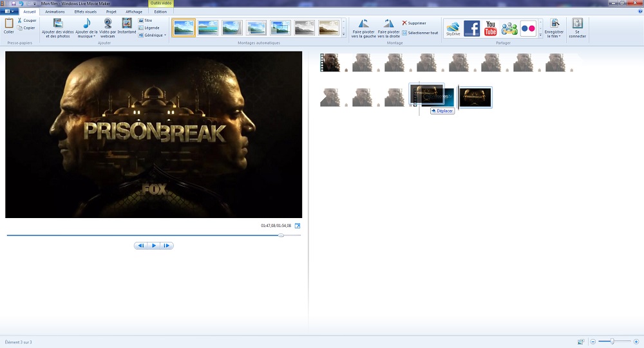
Task: Click the Élément 3 sur 3 status text
Action: (x=18, y=342)
